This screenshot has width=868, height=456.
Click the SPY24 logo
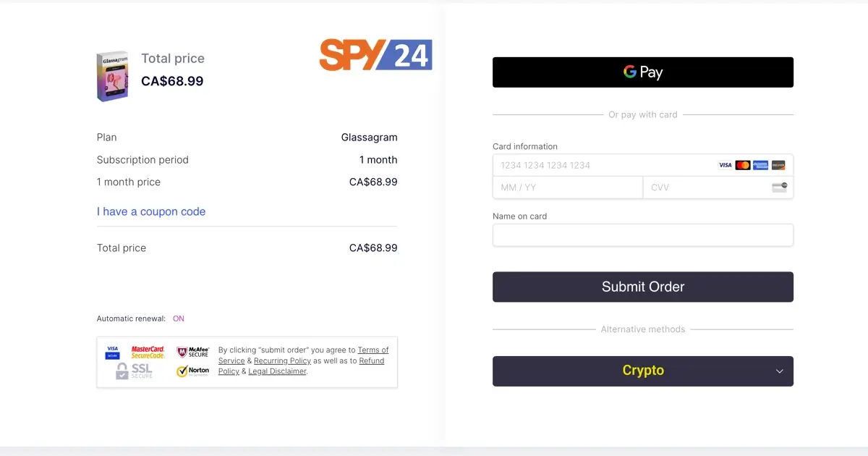point(375,55)
